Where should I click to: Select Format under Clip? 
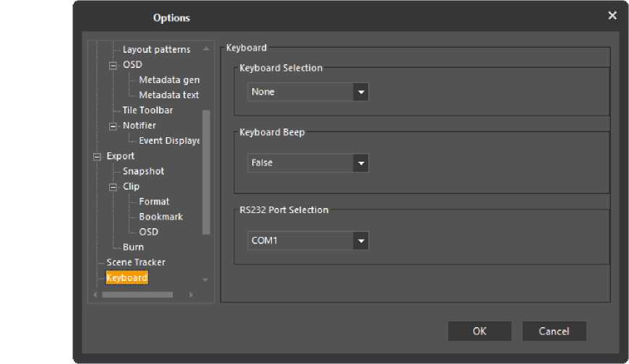tap(154, 201)
